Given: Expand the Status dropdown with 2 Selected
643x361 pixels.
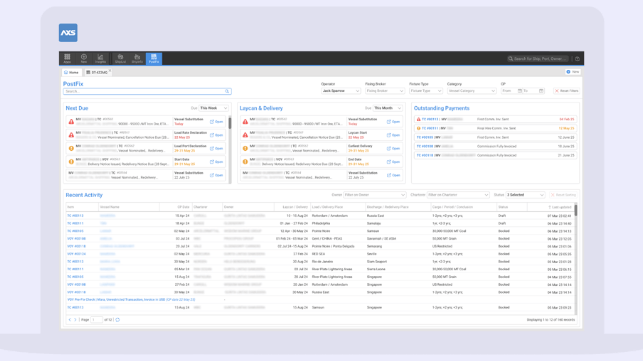Looking at the screenshot, I should click(x=525, y=195).
